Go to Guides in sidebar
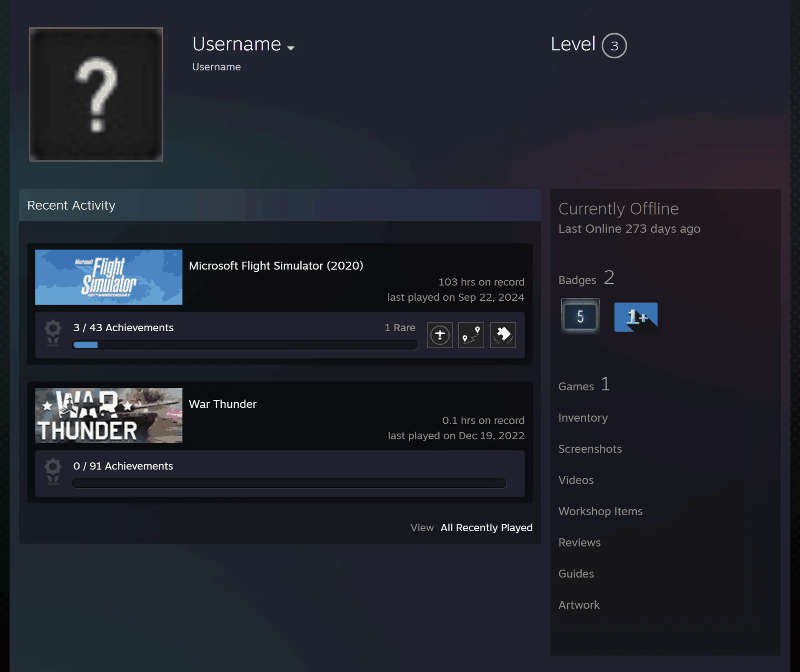The image size is (800, 672). point(576,574)
